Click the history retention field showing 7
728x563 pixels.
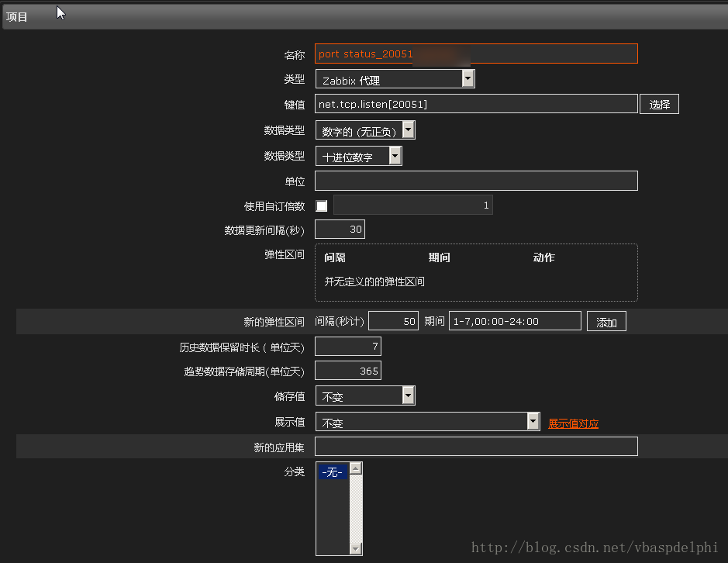348,347
